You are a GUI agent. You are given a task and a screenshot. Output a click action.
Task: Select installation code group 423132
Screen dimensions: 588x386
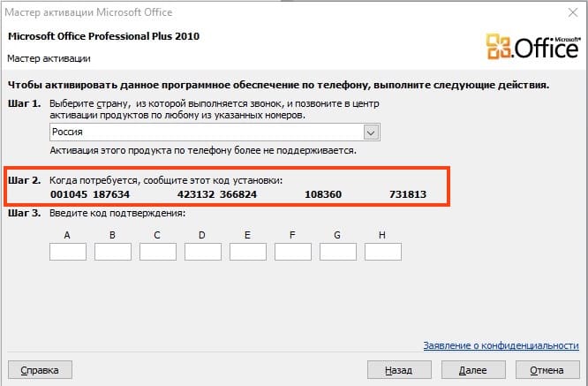pyautogui.click(x=196, y=194)
